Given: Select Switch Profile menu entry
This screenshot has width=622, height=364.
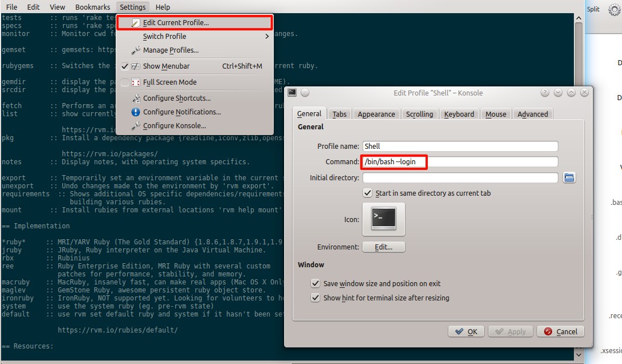Looking at the screenshot, I should click(195, 37).
